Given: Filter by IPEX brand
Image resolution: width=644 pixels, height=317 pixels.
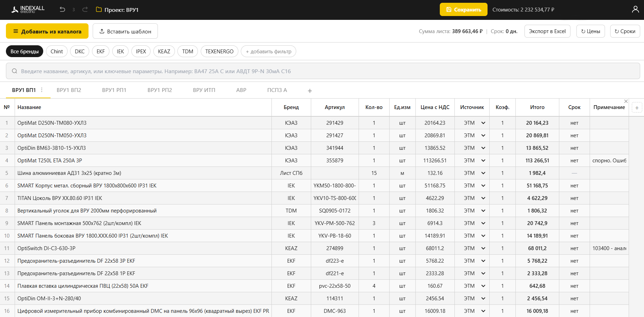Looking at the screenshot, I should [141, 52].
